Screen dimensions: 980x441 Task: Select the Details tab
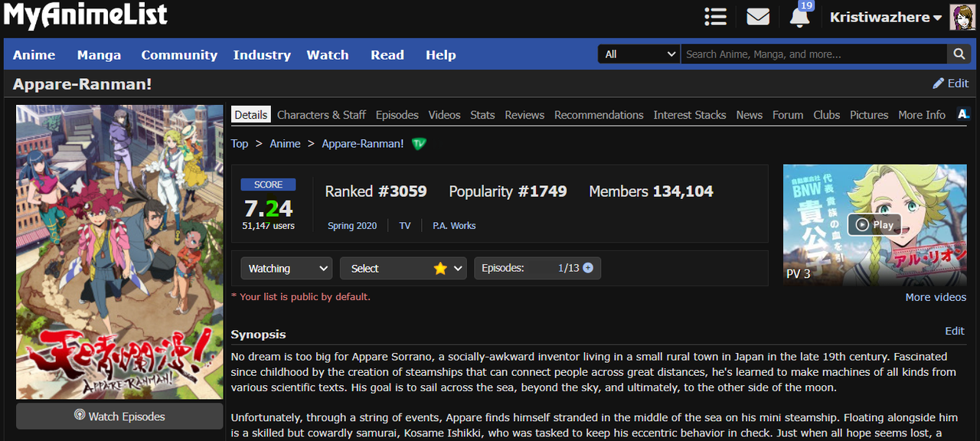[251, 115]
